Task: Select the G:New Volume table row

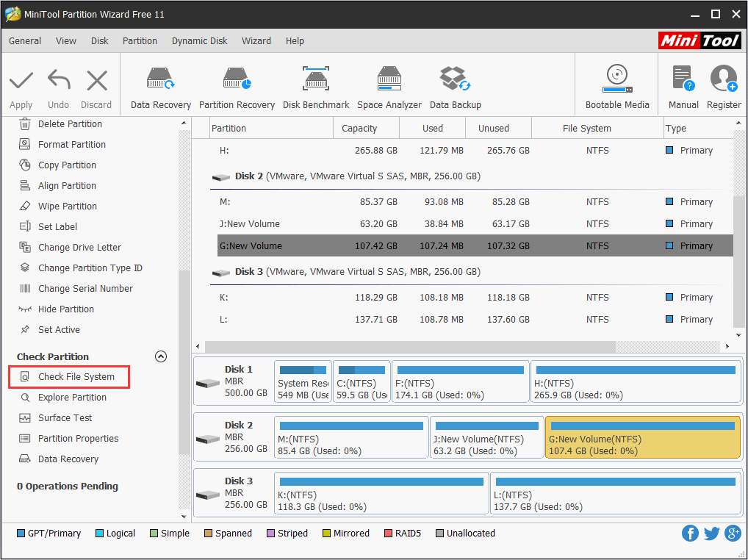Action: pyautogui.click(x=475, y=245)
